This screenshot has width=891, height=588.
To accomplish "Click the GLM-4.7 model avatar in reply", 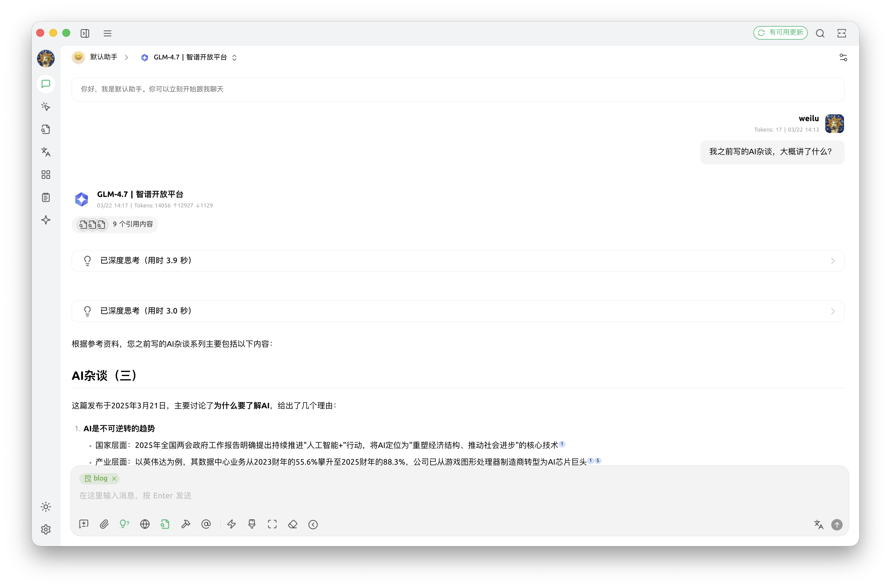I will point(82,199).
